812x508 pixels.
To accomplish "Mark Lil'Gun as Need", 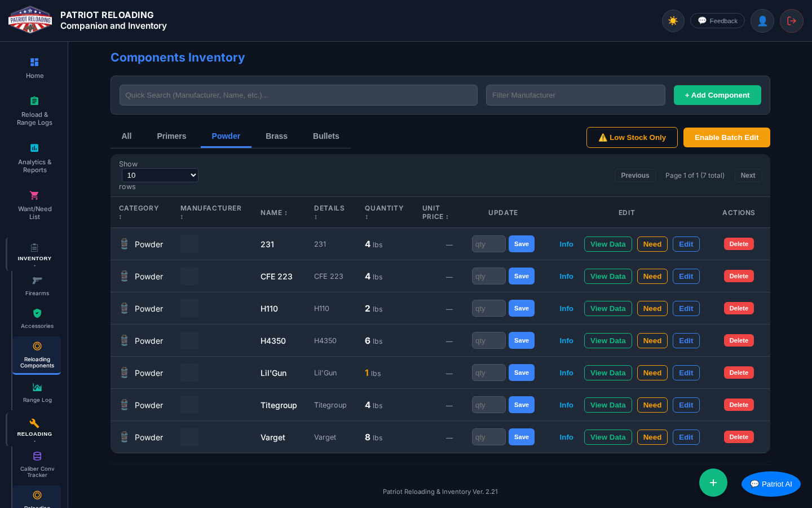I will point(652,373).
